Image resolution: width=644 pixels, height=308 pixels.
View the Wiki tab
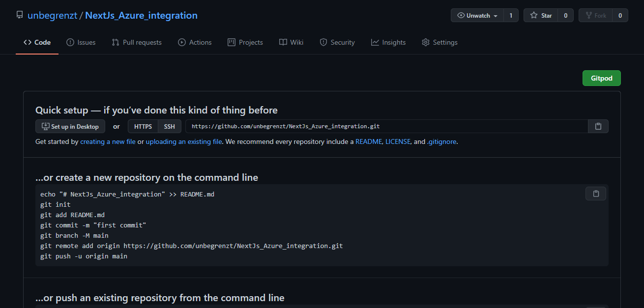(291, 42)
